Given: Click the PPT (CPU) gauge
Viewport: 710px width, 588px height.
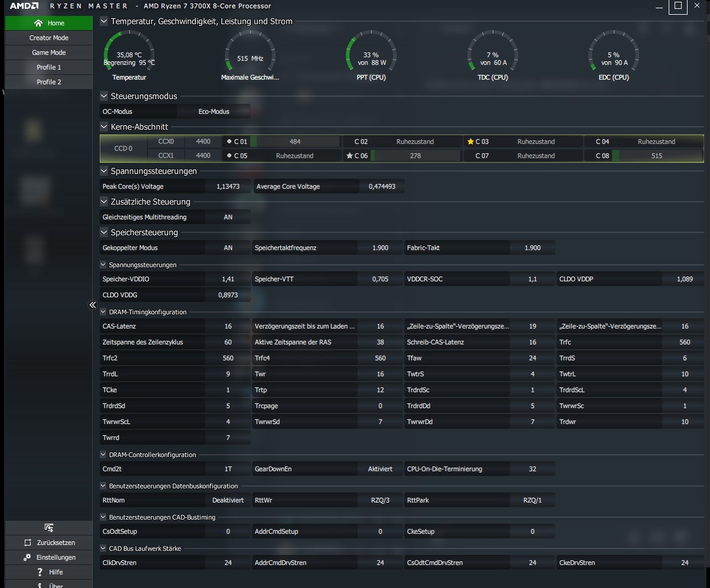Looking at the screenshot, I should [x=371, y=56].
